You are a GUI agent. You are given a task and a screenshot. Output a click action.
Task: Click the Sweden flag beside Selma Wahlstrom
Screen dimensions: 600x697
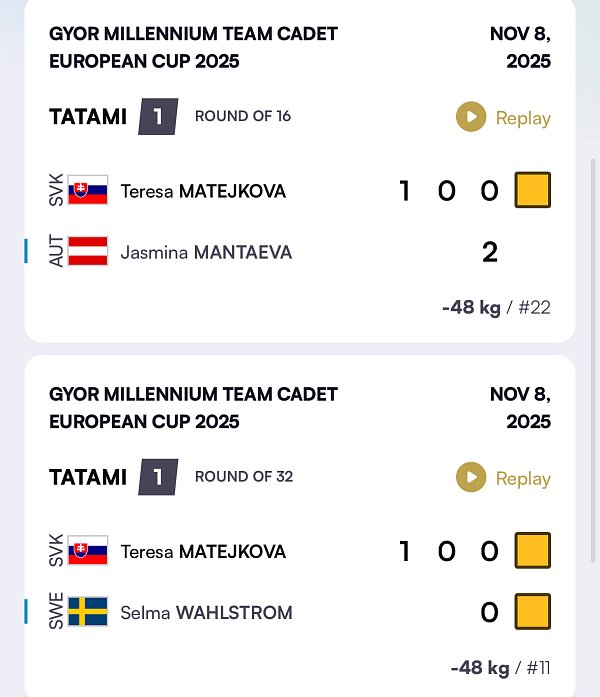88,612
